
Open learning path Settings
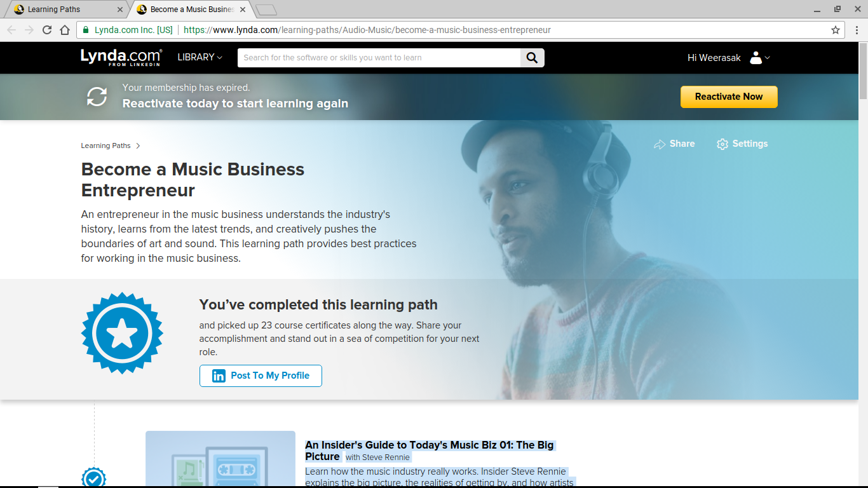point(742,144)
